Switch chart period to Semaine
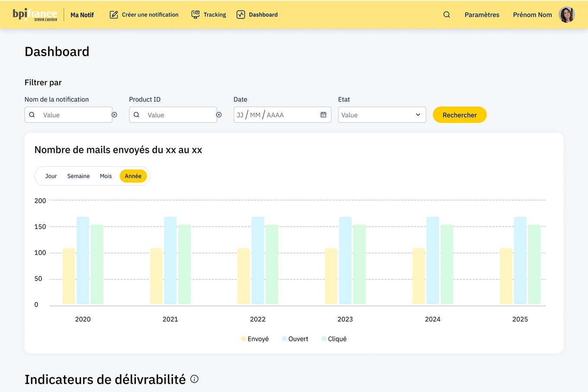The width and height of the screenshot is (588, 392). (x=79, y=176)
